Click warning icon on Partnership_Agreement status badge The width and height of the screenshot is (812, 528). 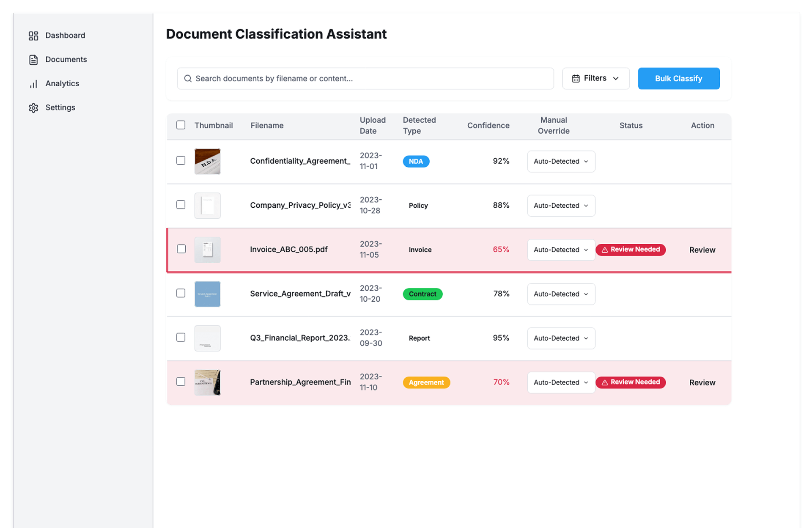[605, 382]
